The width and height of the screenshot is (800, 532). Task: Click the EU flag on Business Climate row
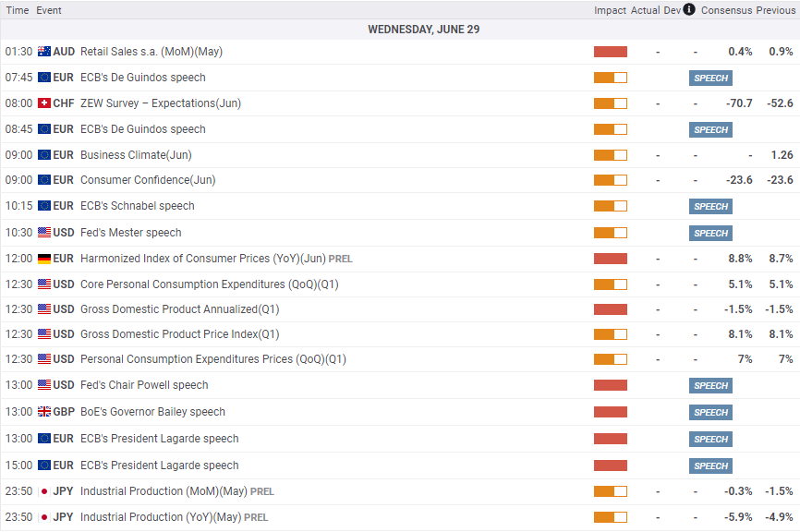pos(44,155)
